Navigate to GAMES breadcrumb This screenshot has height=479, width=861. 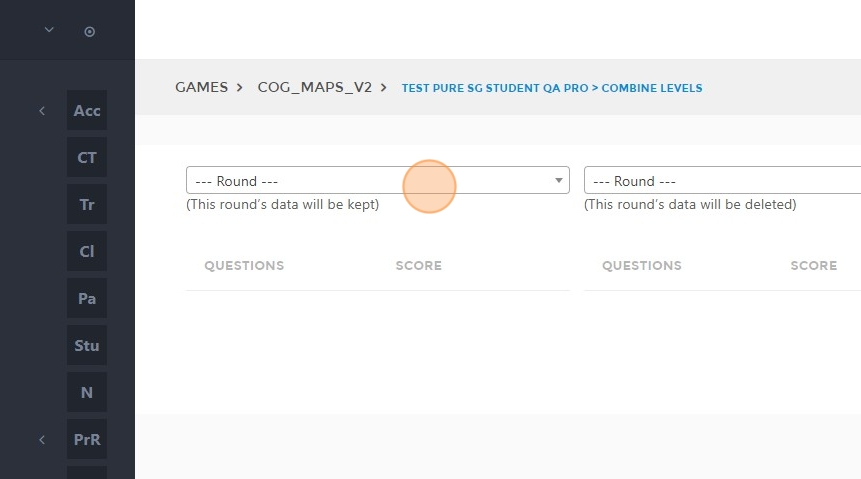click(x=202, y=87)
